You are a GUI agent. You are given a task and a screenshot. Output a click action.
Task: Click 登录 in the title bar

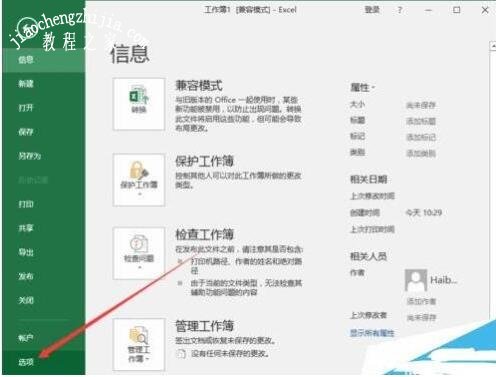coord(372,10)
